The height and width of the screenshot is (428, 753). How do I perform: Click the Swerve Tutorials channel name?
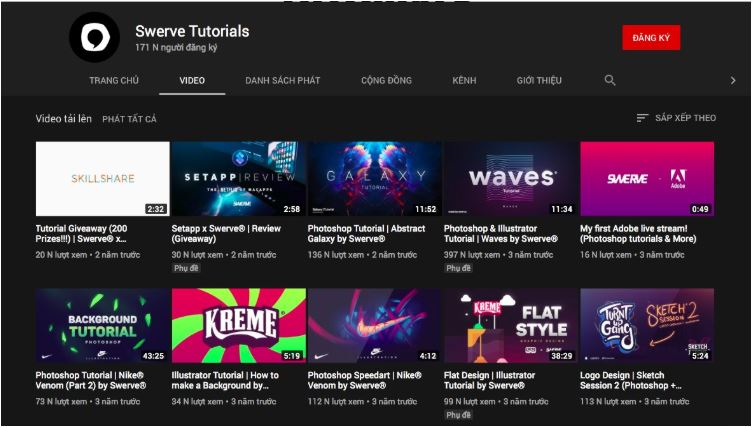[192, 31]
